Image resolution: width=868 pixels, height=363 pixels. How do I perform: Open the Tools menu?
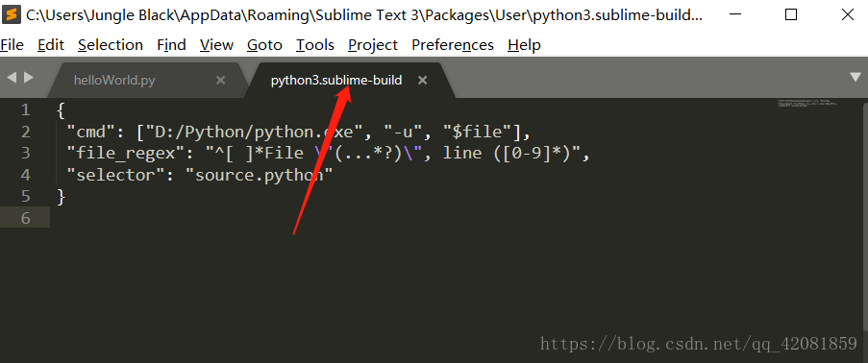(x=315, y=45)
